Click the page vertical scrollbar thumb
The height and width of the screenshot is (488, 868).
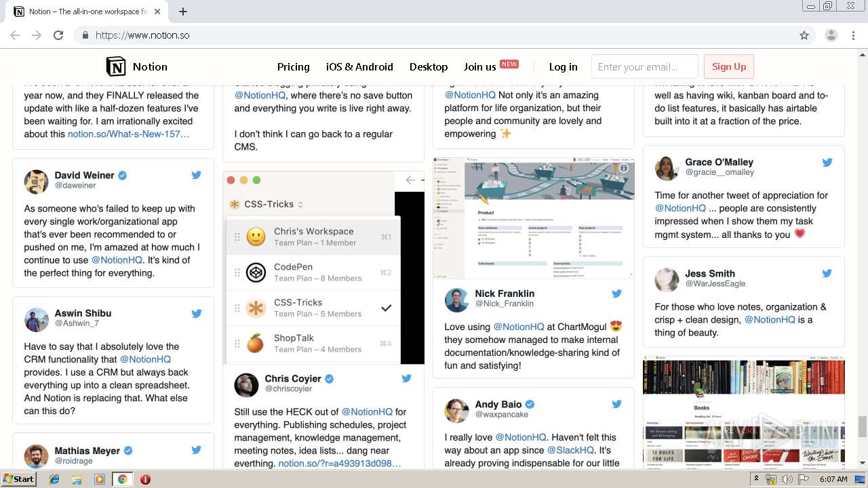click(x=862, y=426)
